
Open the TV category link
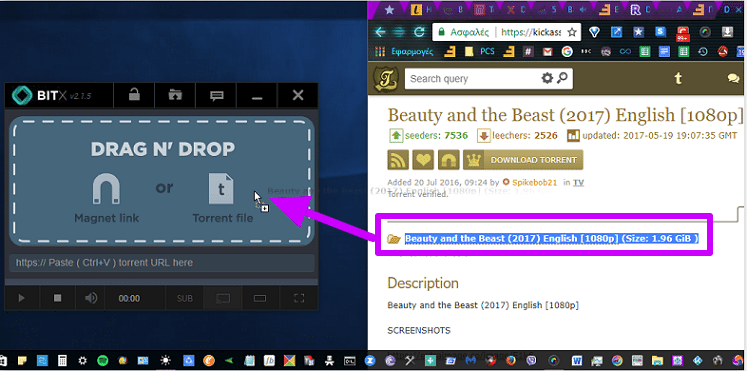pos(578,182)
